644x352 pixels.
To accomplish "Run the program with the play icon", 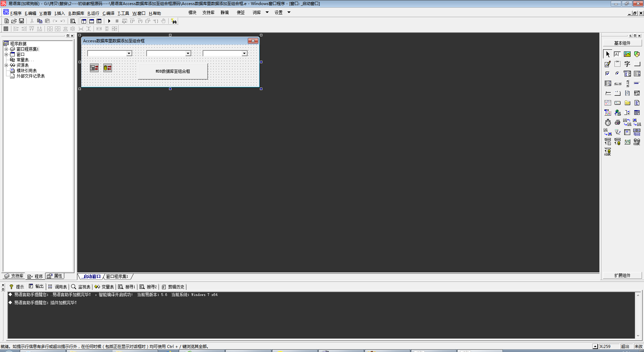I will pyautogui.click(x=109, y=21).
